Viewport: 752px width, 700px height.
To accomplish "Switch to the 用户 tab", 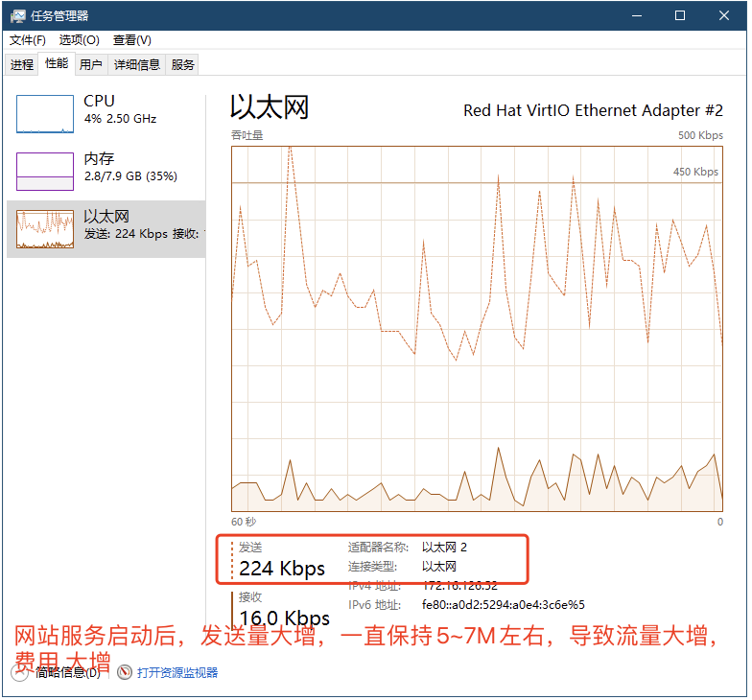I will tap(91, 65).
